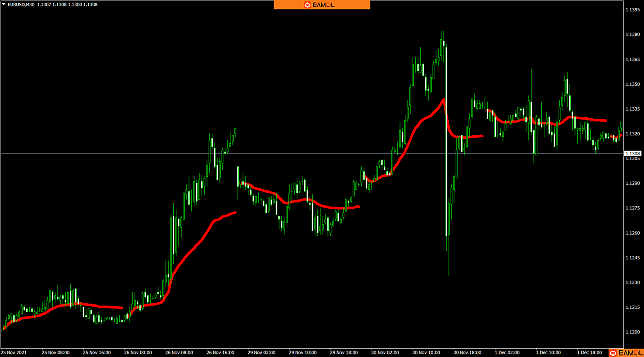The image size is (644, 357).
Task: Click the 1.1290 price axis label
Action: click(x=632, y=183)
